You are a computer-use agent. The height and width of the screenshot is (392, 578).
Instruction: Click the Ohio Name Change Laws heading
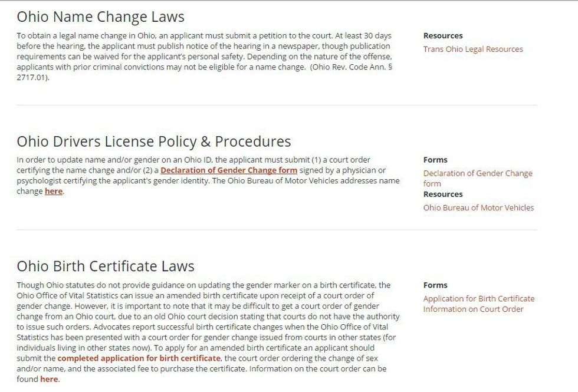pyautogui.click(x=100, y=17)
